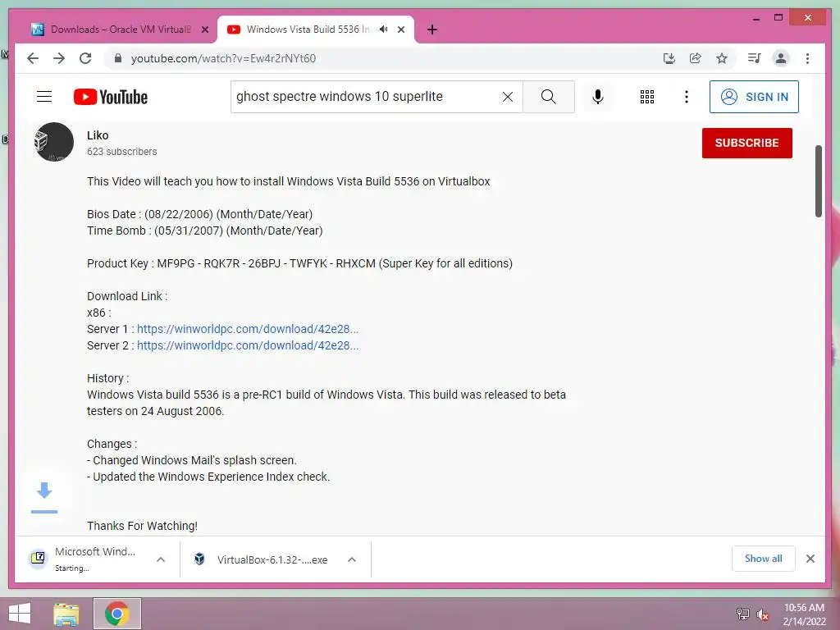This screenshot has width=840, height=630.
Task: Close the Windows Vista Build 5536 tab
Action: pyautogui.click(x=401, y=30)
